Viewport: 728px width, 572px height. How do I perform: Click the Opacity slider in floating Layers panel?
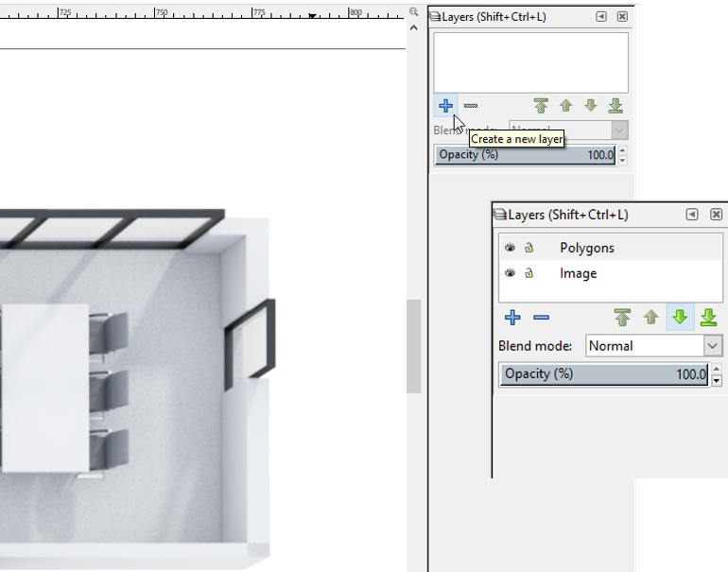click(x=604, y=374)
